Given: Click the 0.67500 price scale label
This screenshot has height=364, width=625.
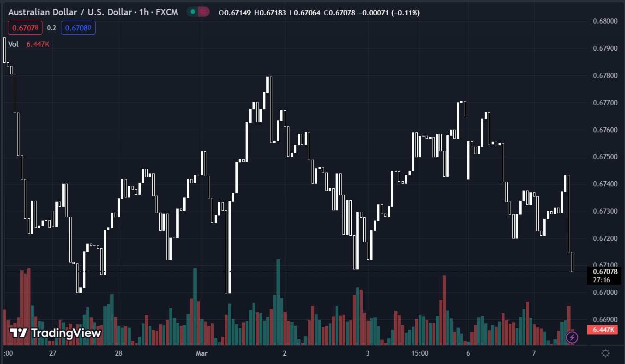Looking at the screenshot, I should [605, 157].
